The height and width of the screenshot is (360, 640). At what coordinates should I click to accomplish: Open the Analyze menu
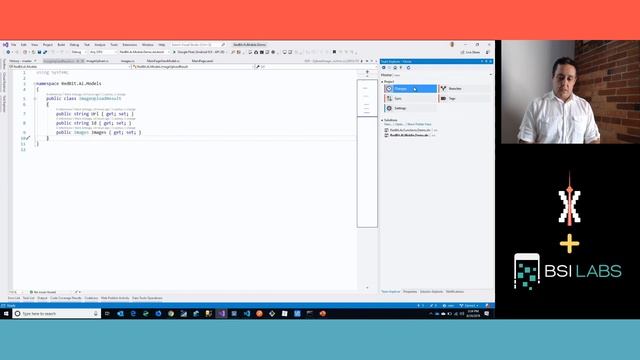tap(100, 44)
